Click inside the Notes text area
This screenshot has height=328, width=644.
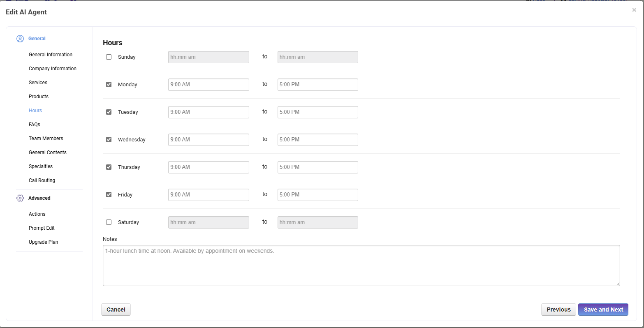coord(361,266)
